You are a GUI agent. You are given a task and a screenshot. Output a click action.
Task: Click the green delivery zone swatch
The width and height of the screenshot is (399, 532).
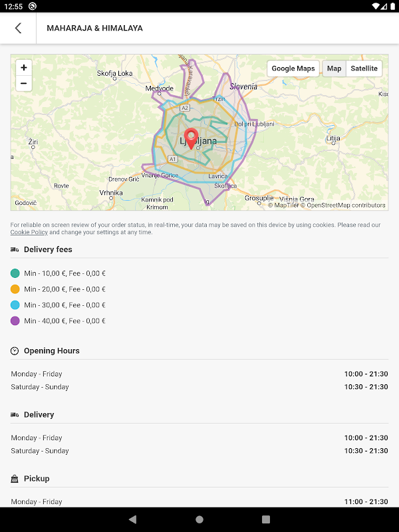coord(15,273)
